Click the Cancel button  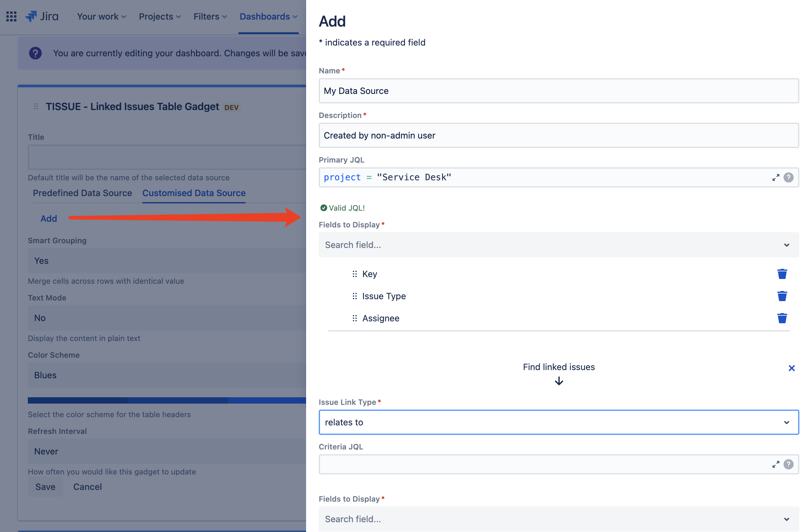coord(87,487)
